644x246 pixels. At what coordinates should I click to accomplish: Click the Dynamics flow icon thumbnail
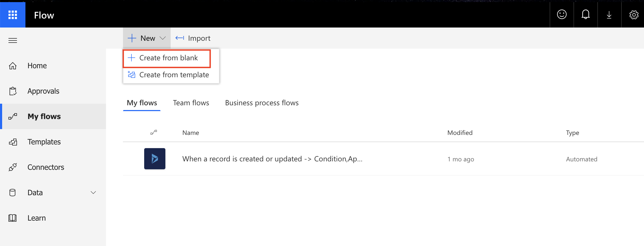click(x=155, y=159)
